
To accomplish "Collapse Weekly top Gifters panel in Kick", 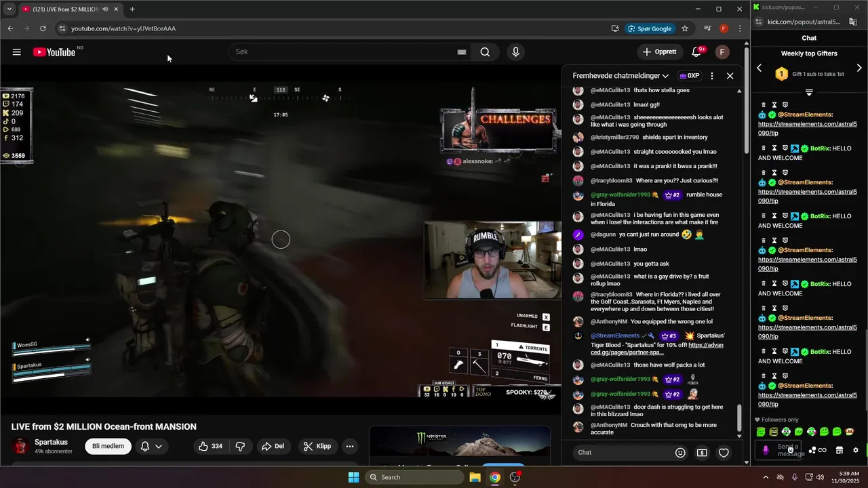I will (x=809, y=92).
